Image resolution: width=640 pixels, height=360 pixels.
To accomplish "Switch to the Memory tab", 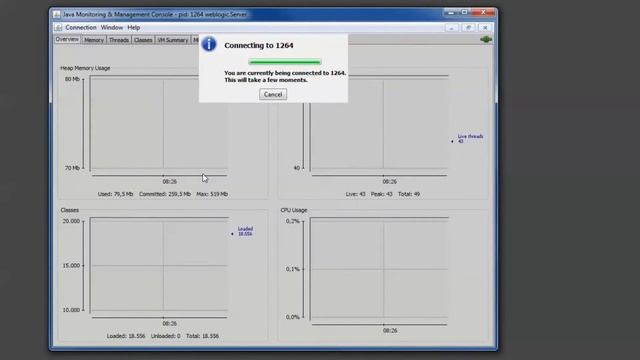I will [x=94, y=40].
